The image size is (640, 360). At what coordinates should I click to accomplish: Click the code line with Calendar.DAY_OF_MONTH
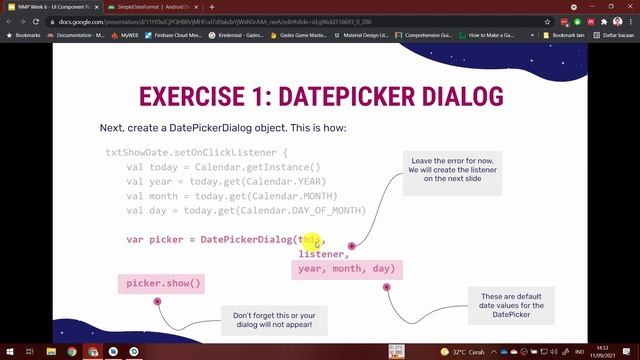(x=246, y=211)
